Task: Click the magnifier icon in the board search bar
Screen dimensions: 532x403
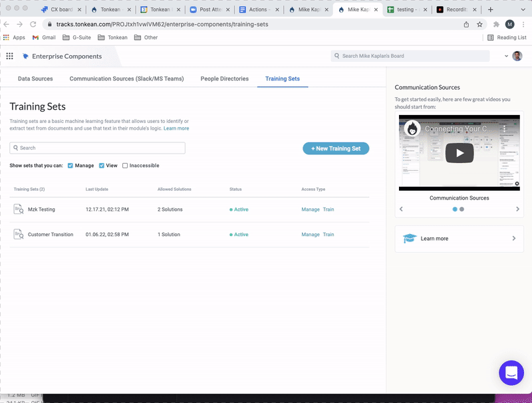Action: coord(338,57)
